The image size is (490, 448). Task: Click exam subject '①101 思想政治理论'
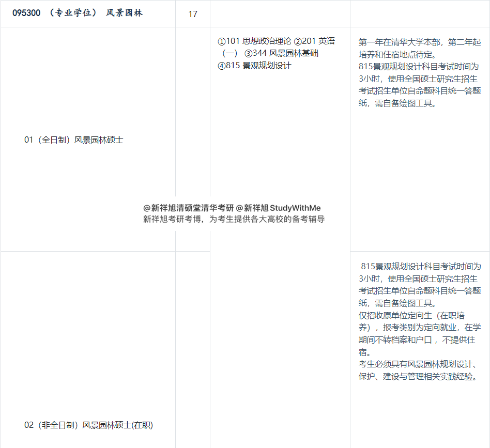pos(254,41)
